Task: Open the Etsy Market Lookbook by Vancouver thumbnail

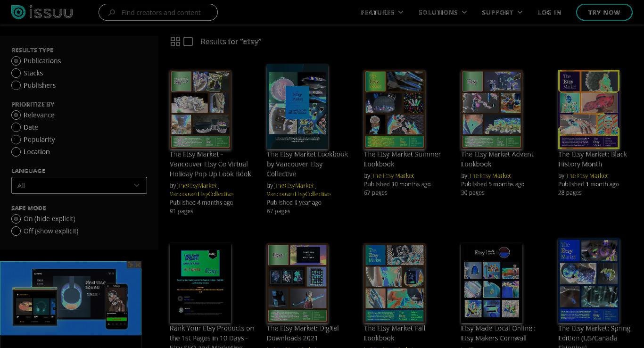Action: (297, 107)
